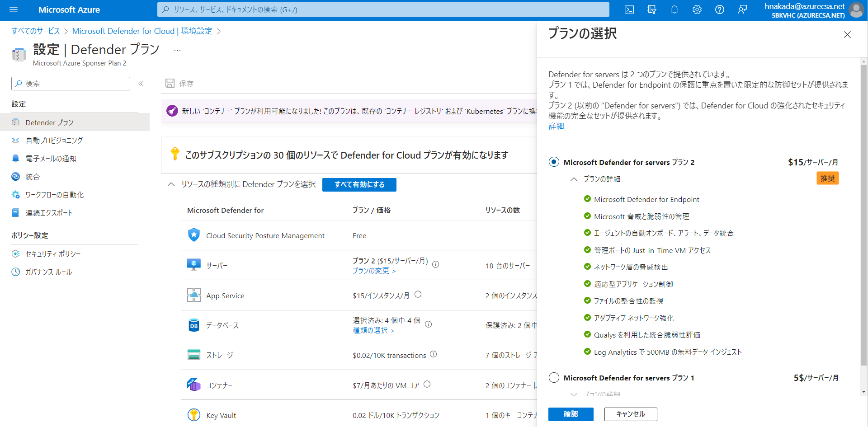The width and height of the screenshot is (868, 427).
Task: Click the 推奨 badge on plan 2
Action: 828,178
